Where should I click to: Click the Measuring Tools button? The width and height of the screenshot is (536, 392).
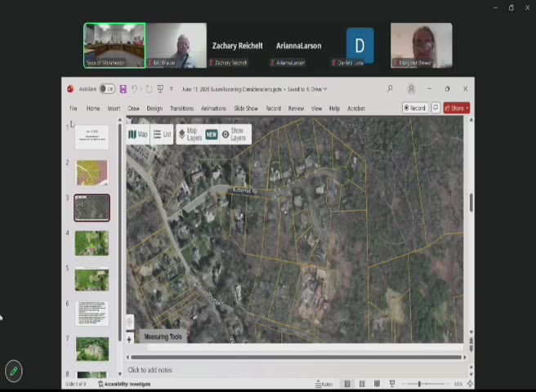click(x=163, y=336)
